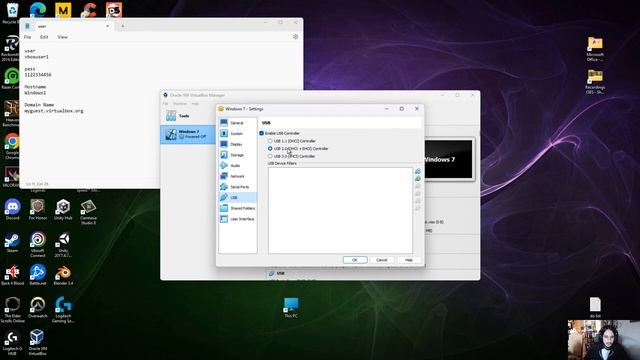Screen dimensions: 640x360
Task: Open Machine menu in VirtualBox Manager
Action: pos(180,104)
